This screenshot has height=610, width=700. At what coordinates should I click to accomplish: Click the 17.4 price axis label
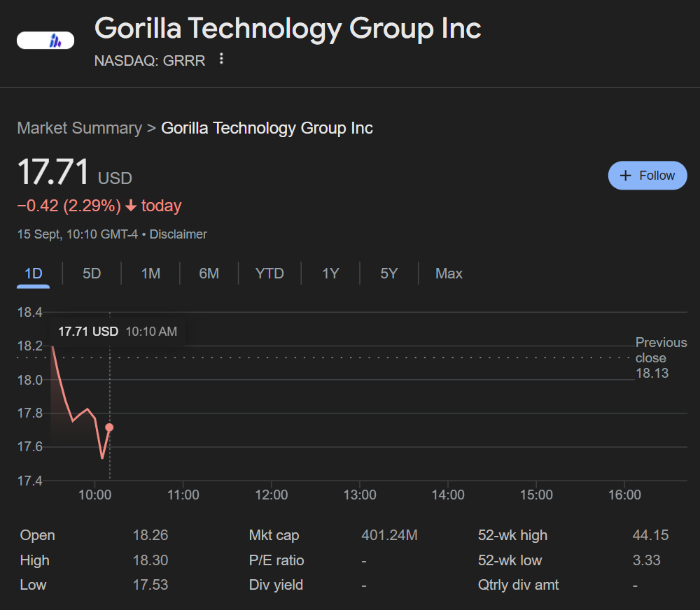click(x=30, y=481)
